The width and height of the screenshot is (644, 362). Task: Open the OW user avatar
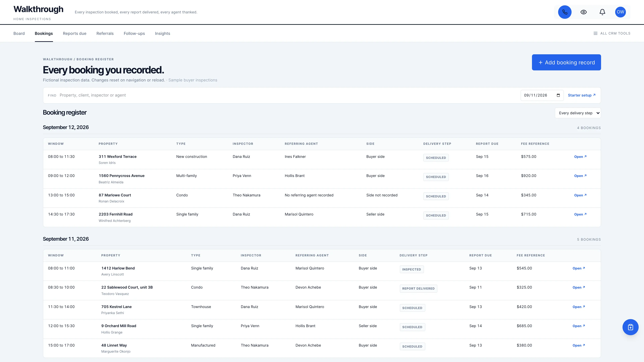620,12
